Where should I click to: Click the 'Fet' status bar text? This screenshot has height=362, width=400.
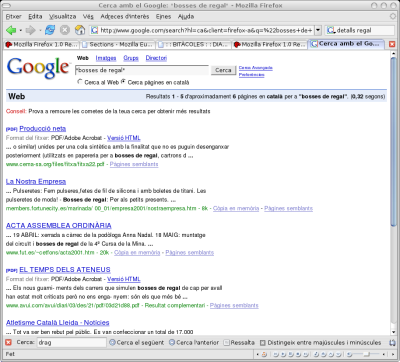(10, 354)
